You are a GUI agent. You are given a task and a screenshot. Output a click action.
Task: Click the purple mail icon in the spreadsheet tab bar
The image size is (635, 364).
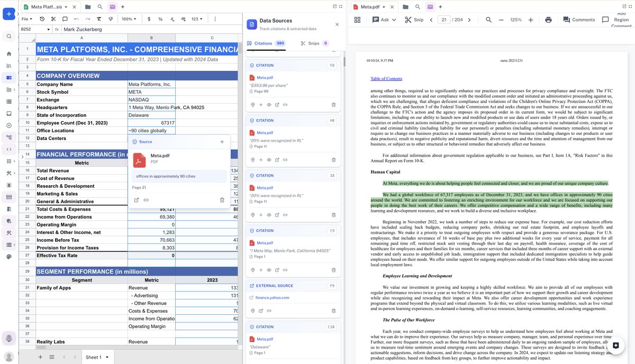coord(112,6)
